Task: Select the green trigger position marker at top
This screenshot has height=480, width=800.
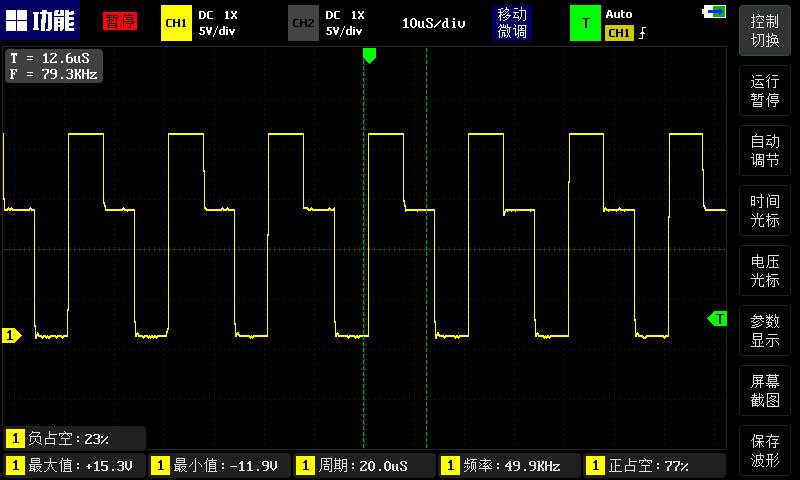Action: pos(369,56)
